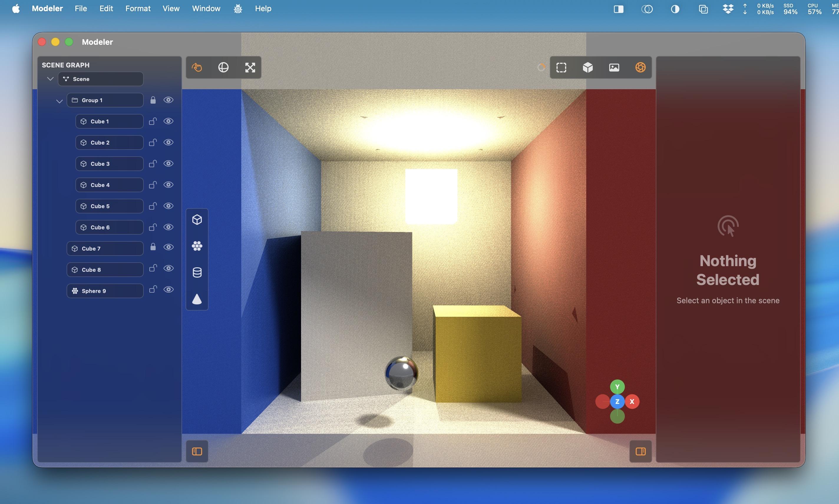The width and height of the screenshot is (839, 504).
Task: Click the render progress spinner indicator
Action: (x=541, y=67)
